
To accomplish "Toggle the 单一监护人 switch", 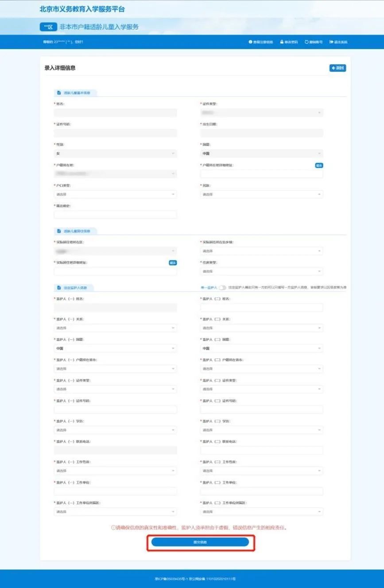I will [222, 288].
